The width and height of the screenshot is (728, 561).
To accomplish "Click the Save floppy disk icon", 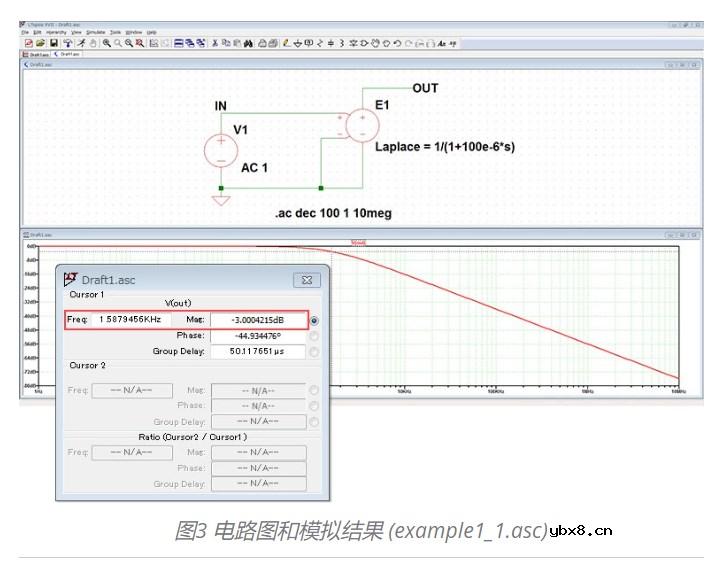I will (x=54, y=43).
